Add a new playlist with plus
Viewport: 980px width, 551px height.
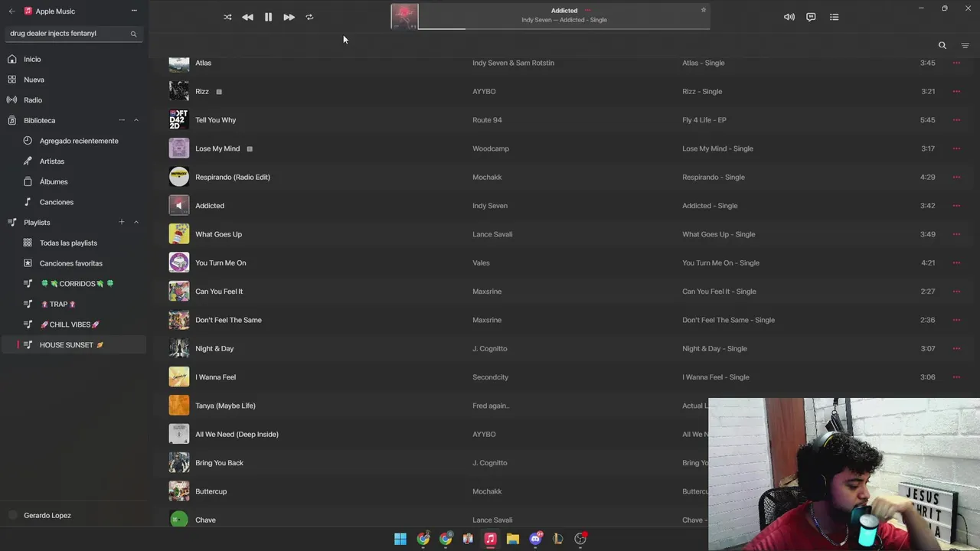pyautogui.click(x=122, y=222)
